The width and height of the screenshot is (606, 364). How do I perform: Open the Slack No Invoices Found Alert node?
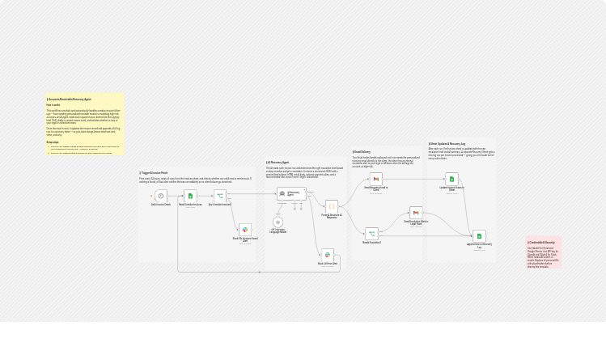tap(245, 230)
